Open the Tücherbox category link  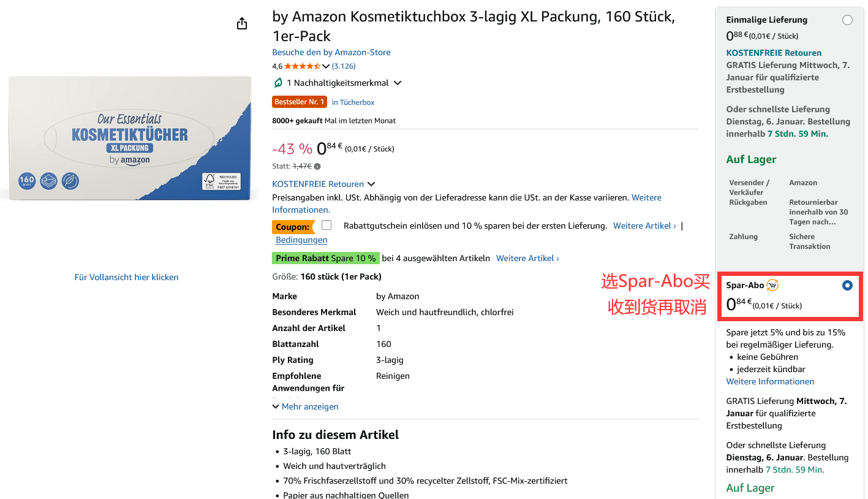(x=353, y=102)
